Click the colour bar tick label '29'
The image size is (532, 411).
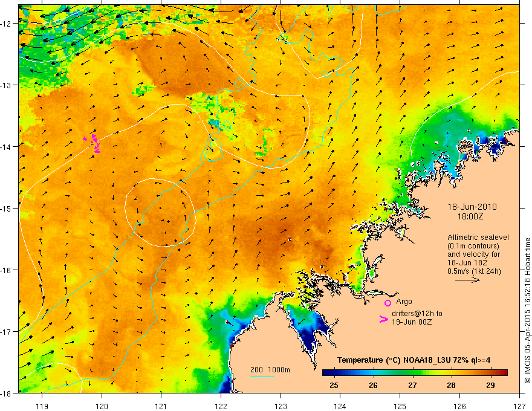point(490,385)
